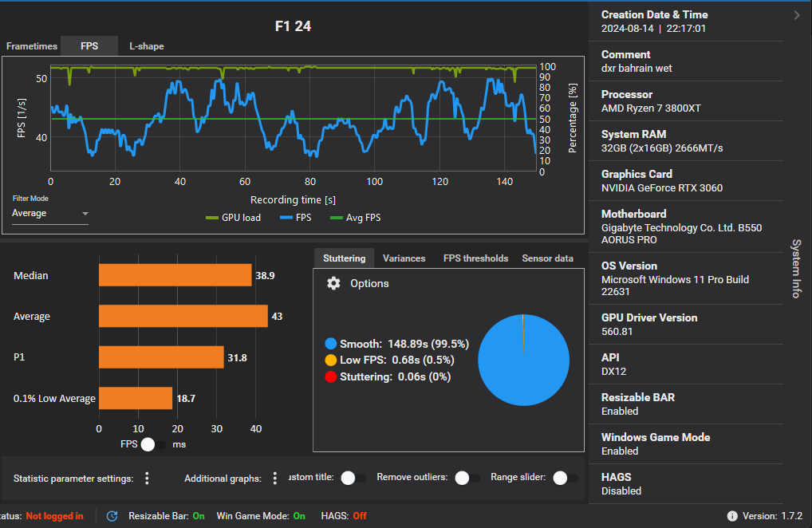Collapse the System Info panel chevron
The width and height of the screenshot is (812, 528).
tap(797, 15)
